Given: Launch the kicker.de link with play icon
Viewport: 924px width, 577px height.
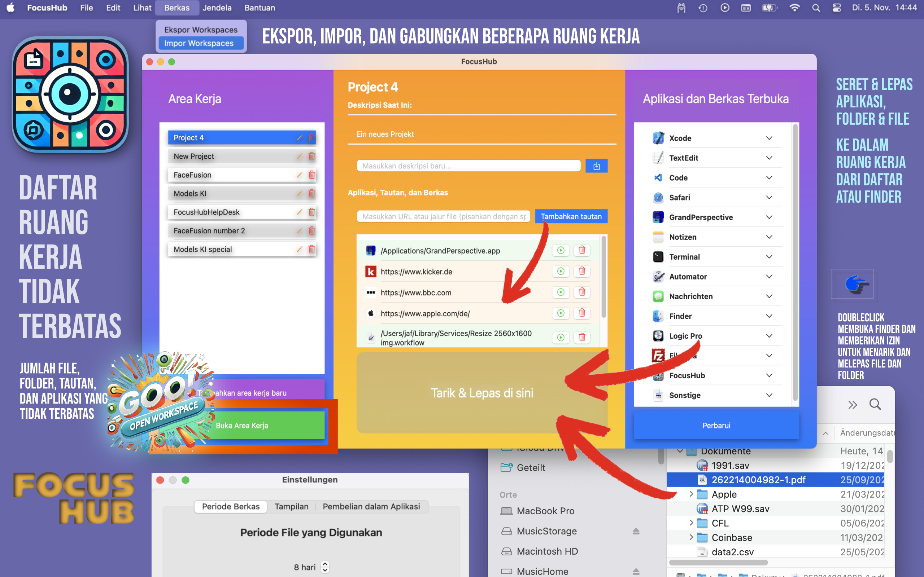Looking at the screenshot, I should click(561, 271).
